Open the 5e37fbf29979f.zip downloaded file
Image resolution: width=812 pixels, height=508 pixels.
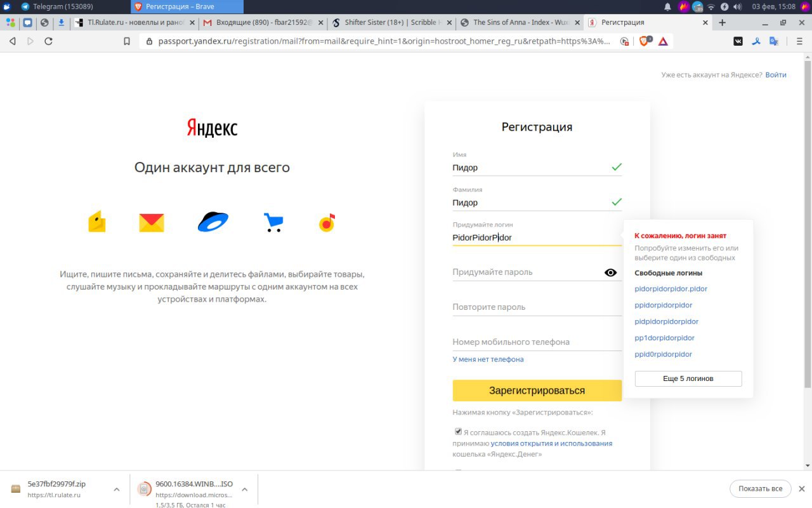coord(56,488)
